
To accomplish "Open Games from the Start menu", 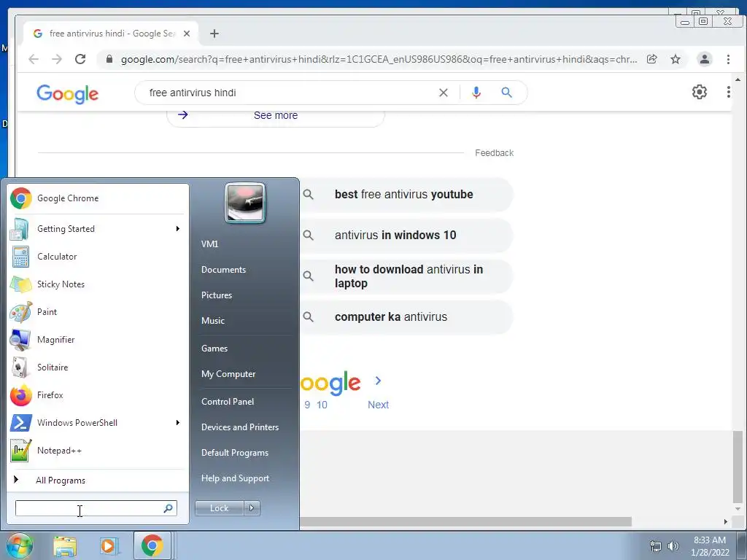I will pos(214,349).
